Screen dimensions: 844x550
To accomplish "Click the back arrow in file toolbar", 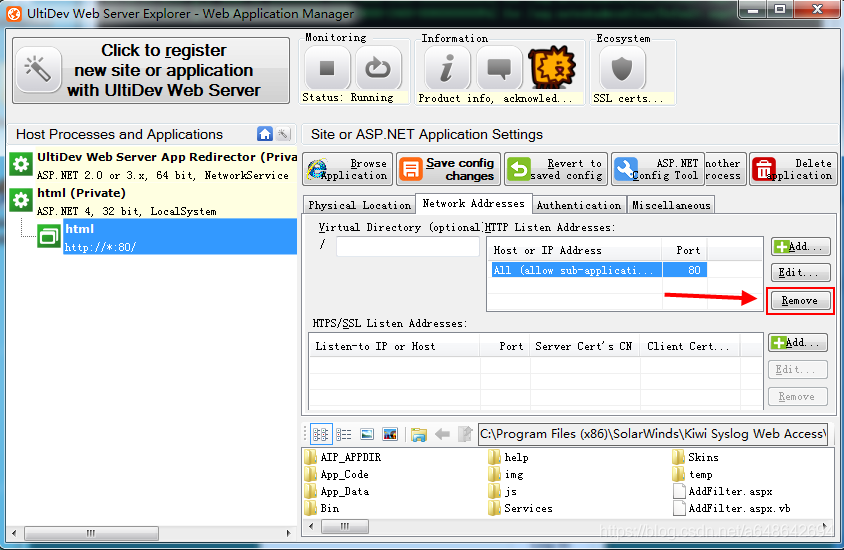I will (x=442, y=434).
